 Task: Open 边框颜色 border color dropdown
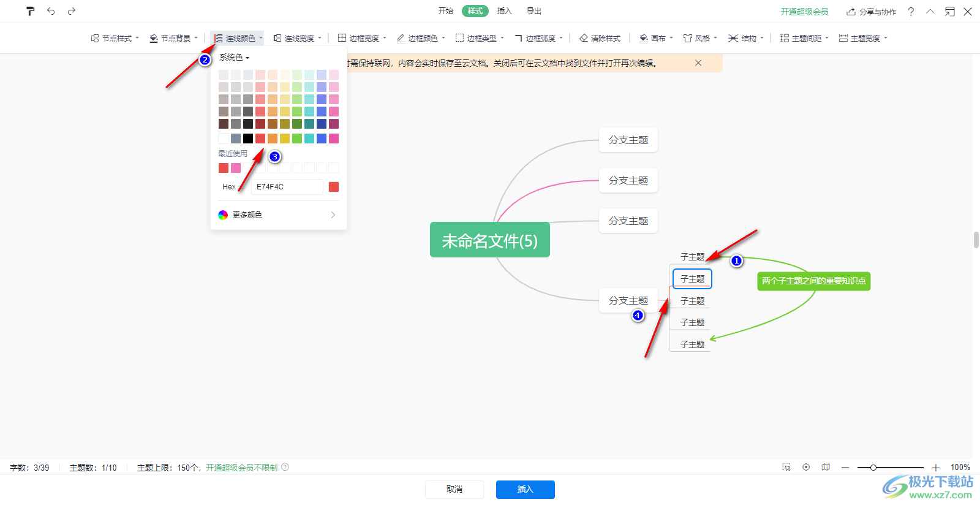[421, 38]
